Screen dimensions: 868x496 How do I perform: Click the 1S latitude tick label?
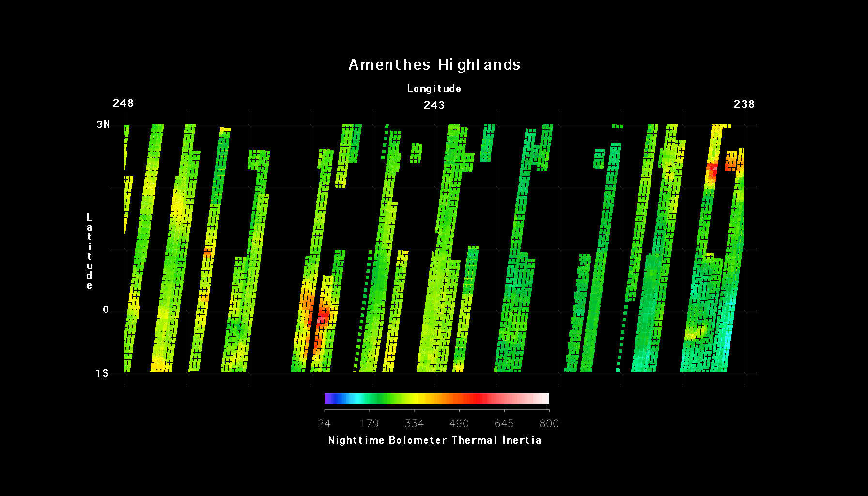point(102,373)
